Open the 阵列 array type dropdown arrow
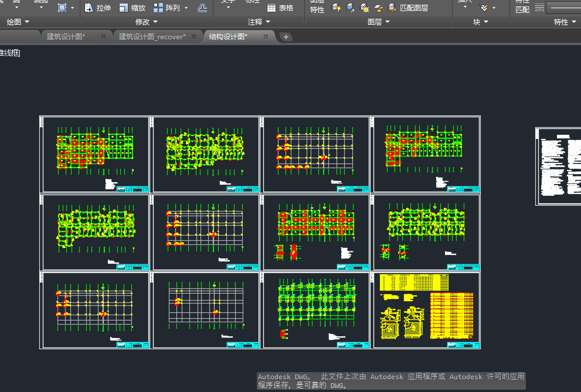This screenshot has height=392, width=581. coord(186,8)
